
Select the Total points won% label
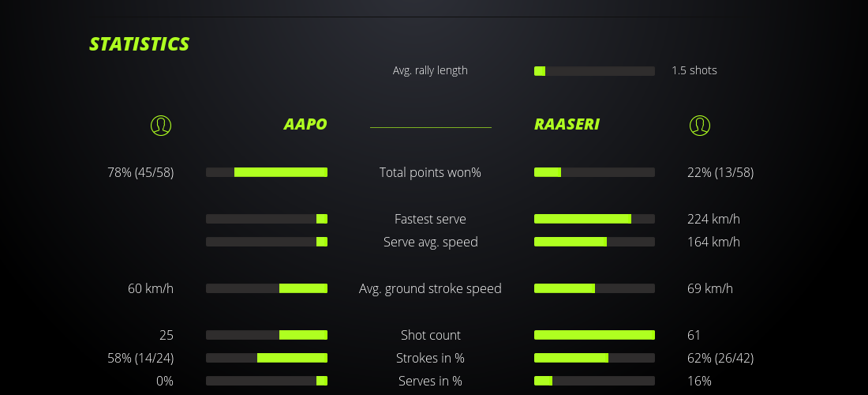pos(430,172)
